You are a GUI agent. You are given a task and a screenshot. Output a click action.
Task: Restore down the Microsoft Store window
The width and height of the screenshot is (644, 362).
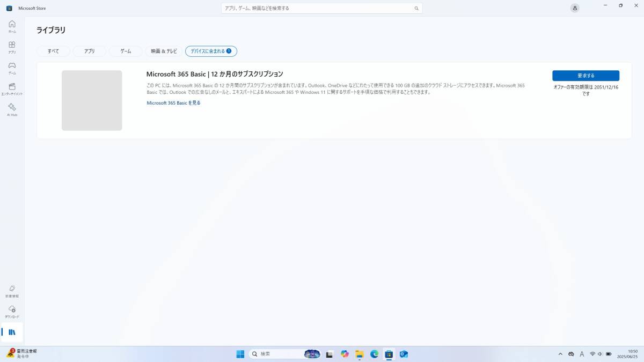pyautogui.click(x=620, y=5)
